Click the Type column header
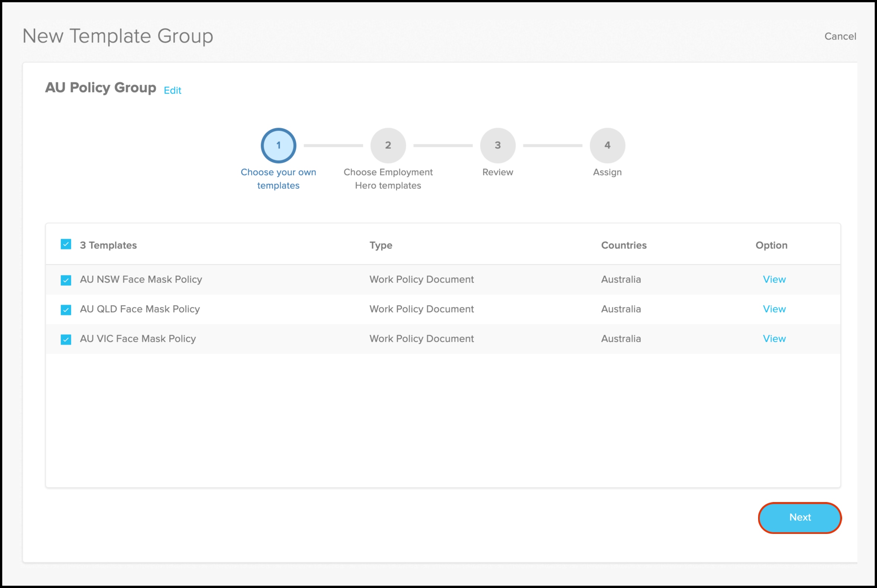The height and width of the screenshot is (588, 877). point(381,245)
